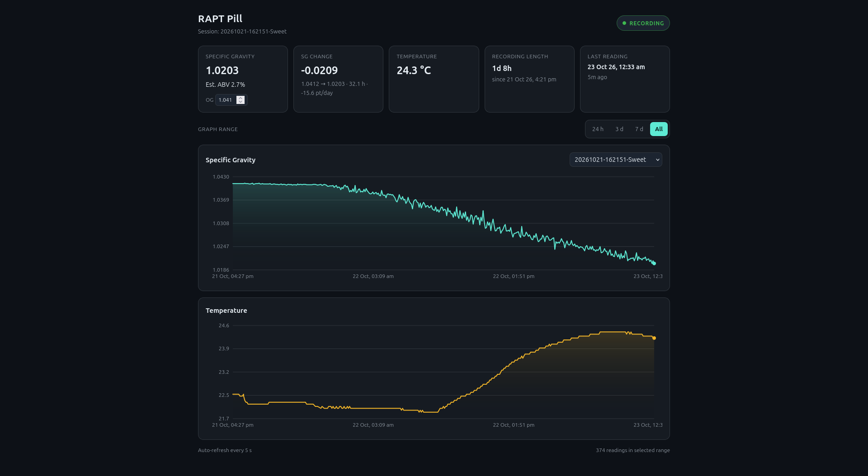This screenshot has width=868, height=476.
Task: Click '22 Oct, 03:09 am' on gravity chart
Action: [373, 276]
